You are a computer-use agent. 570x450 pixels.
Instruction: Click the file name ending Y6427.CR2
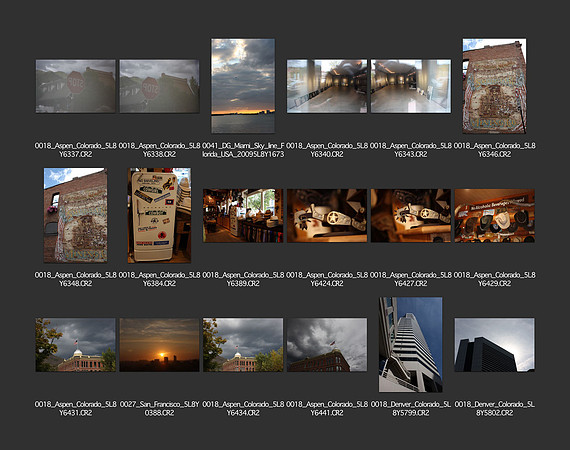click(411, 279)
